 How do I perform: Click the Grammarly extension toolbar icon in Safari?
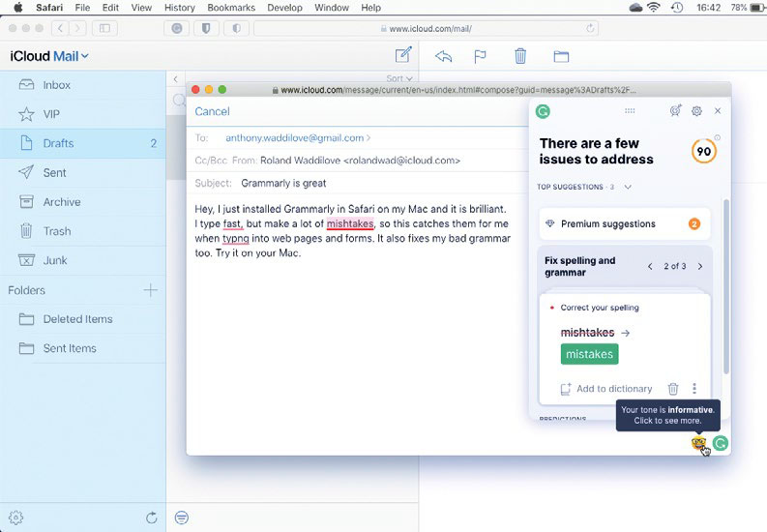177,28
